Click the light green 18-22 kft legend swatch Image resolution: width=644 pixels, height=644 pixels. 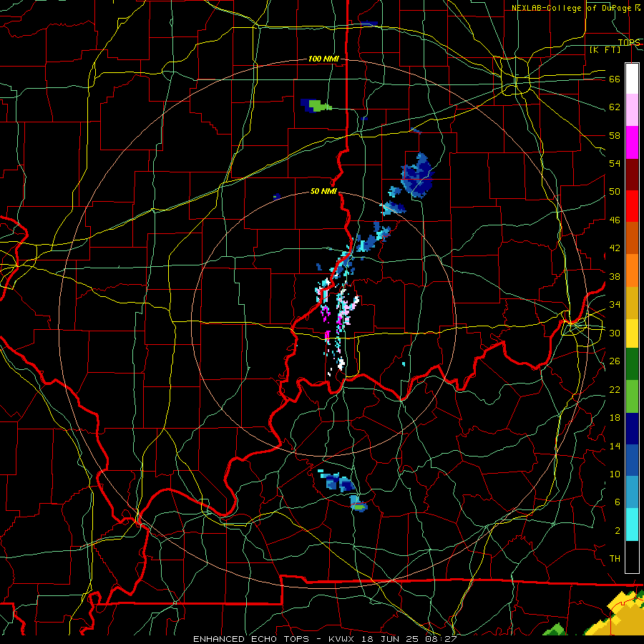click(x=632, y=396)
